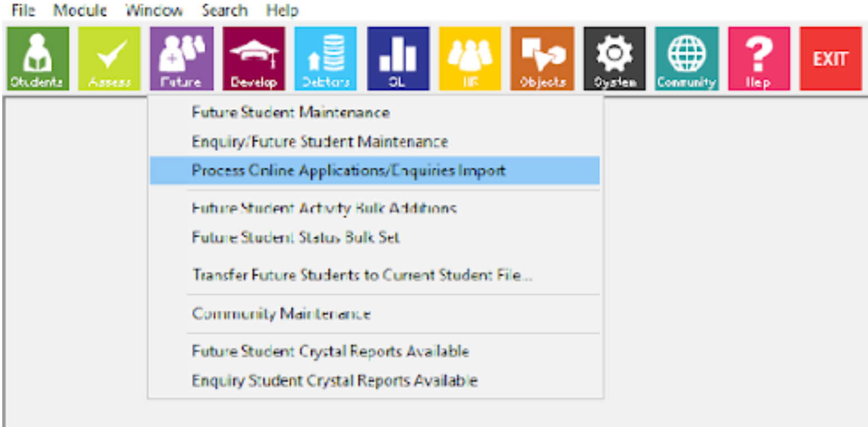868x427 pixels.
Task: Open the Debtors module icon
Action: 325,58
